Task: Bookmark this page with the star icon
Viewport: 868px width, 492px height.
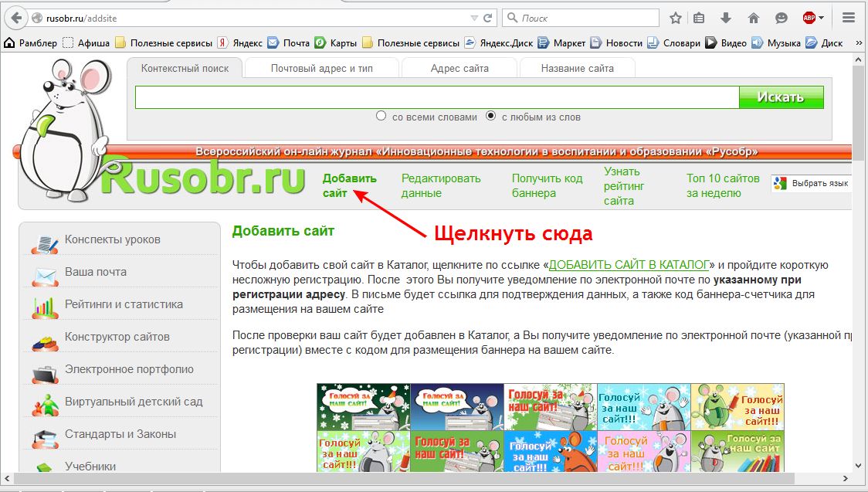Action: (676, 18)
